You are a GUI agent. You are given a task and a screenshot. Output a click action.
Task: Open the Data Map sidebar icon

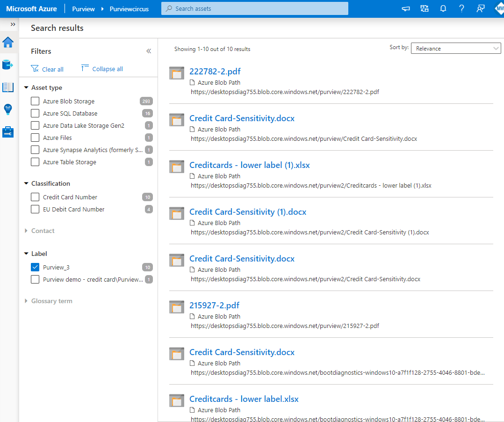(x=8, y=65)
